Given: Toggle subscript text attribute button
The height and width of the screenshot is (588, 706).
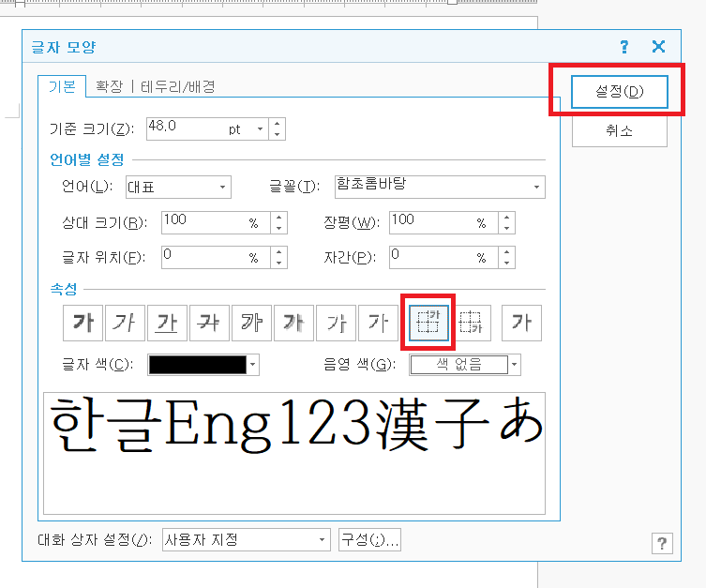Looking at the screenshot, I should (x=471, y=323).
